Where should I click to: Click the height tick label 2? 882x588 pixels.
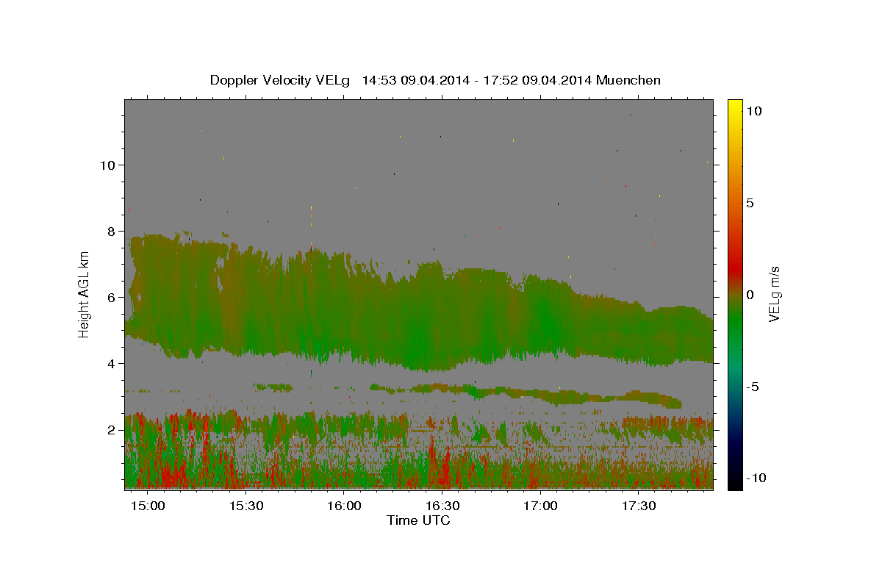112,429
